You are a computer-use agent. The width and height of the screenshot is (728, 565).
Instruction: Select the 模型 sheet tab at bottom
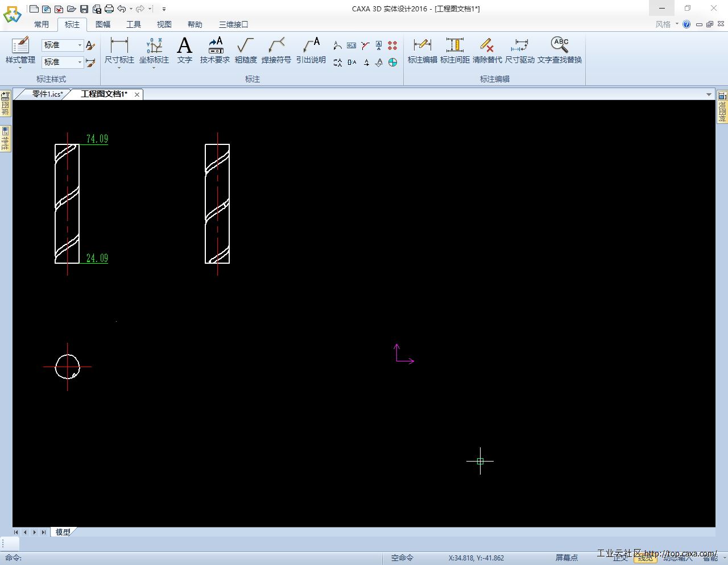click(x=63, y=533)
